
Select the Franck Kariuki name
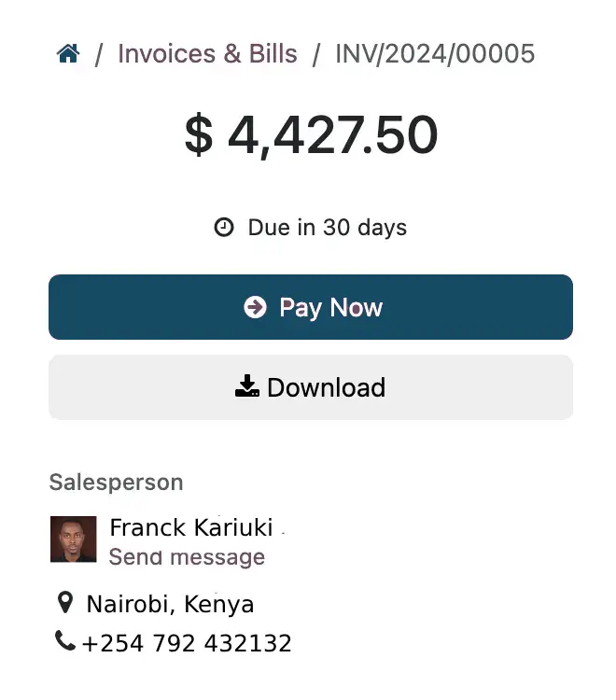[x=191, y=527]
